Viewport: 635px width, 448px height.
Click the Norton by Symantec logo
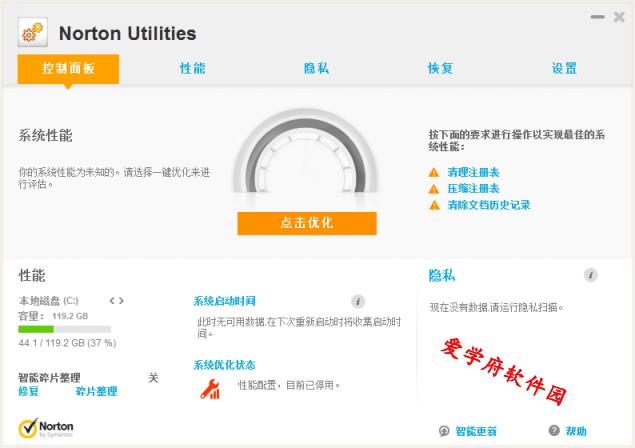46,428
